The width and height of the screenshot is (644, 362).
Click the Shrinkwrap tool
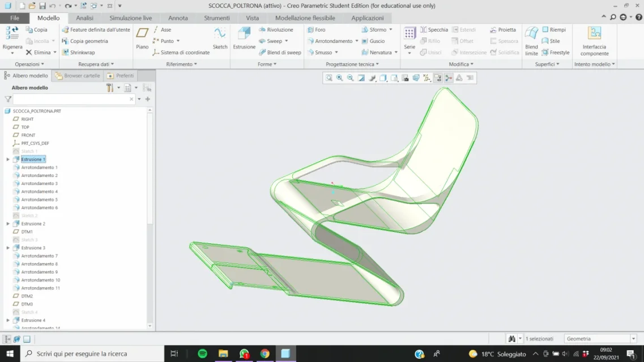78,53
